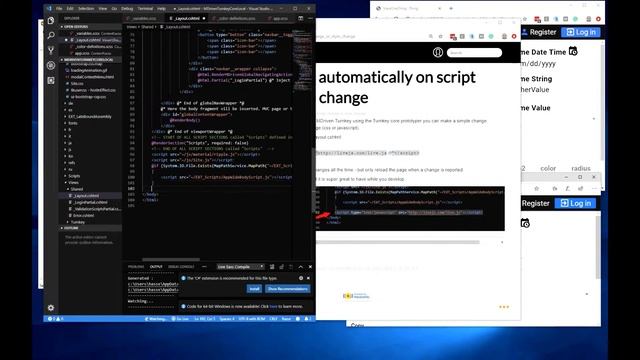Open the View menu in VS Code
The height and width of the screenshot is (360, 640).
(103, 9)
